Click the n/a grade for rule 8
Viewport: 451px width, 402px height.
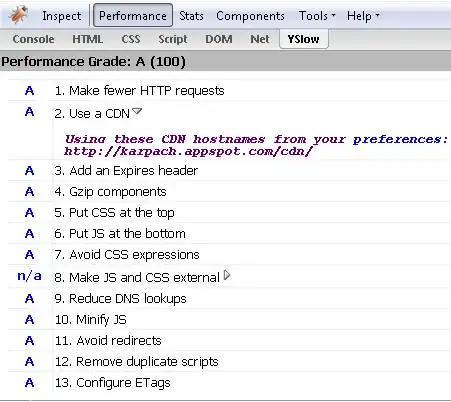point(29,276)
